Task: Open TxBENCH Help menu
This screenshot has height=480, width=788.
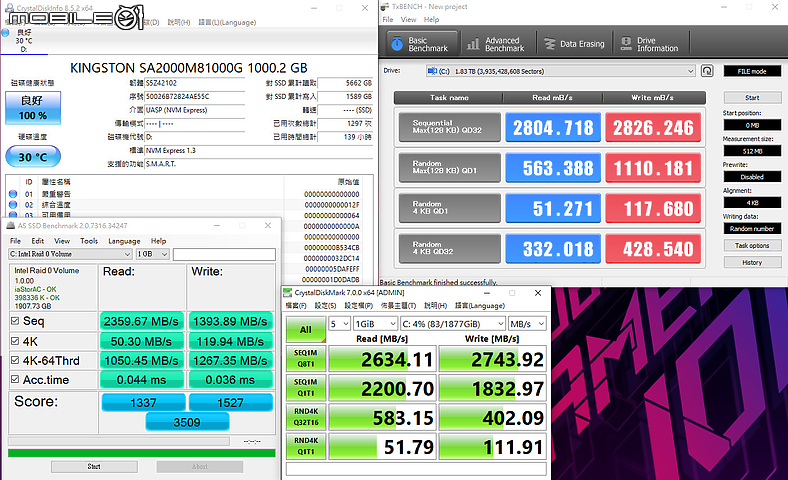Action: [x=431, y=20]
